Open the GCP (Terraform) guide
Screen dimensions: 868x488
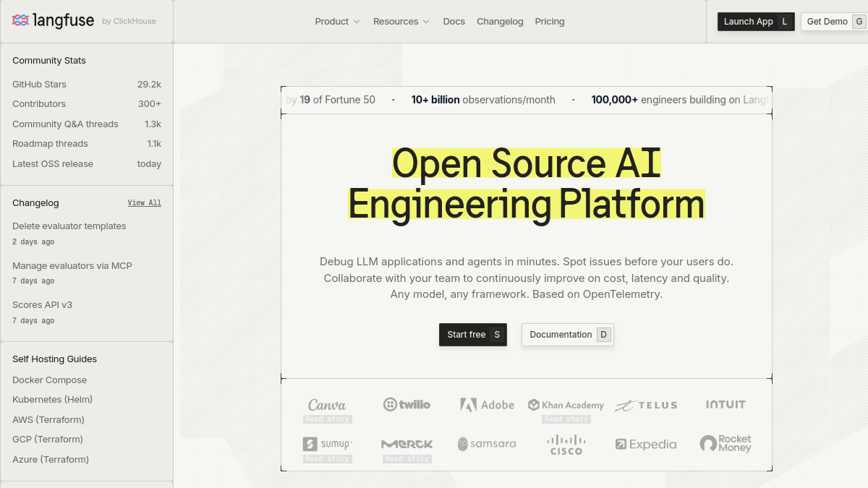point(48,440)
